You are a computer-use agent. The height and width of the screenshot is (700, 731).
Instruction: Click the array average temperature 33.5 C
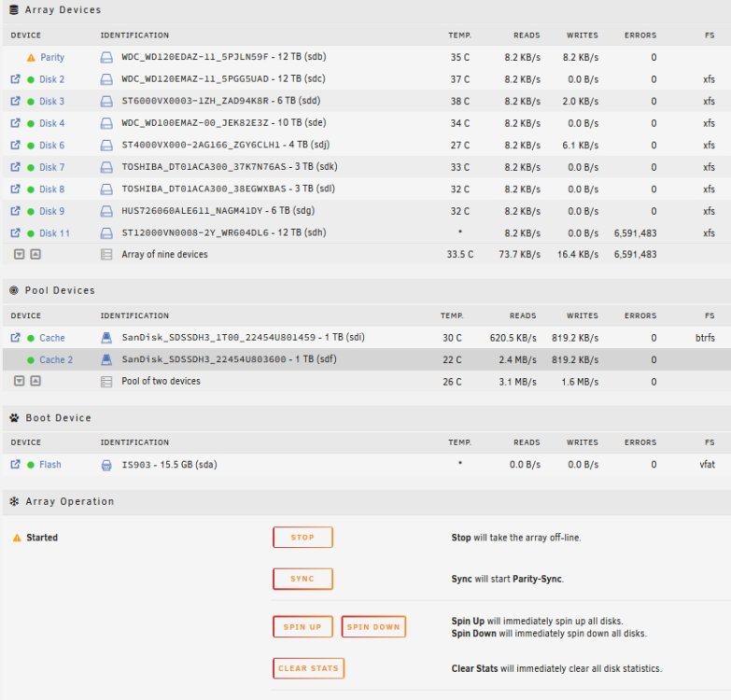pos(459,255)
